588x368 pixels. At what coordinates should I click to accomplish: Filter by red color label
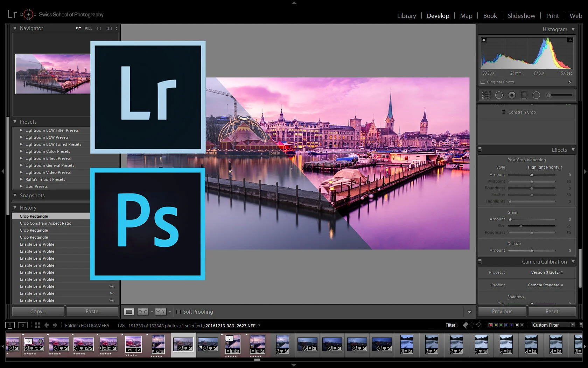pyautogui.click(x=490, y=325)
